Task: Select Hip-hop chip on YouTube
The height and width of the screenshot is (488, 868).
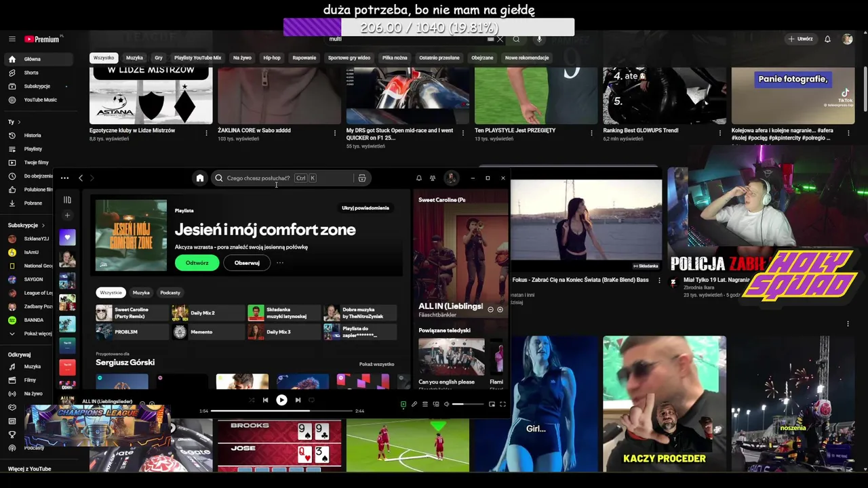Action: (272, 58)
